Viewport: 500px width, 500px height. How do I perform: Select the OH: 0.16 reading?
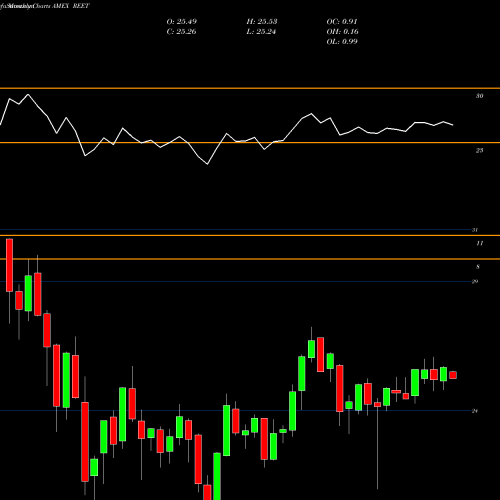tap(343, 32)
